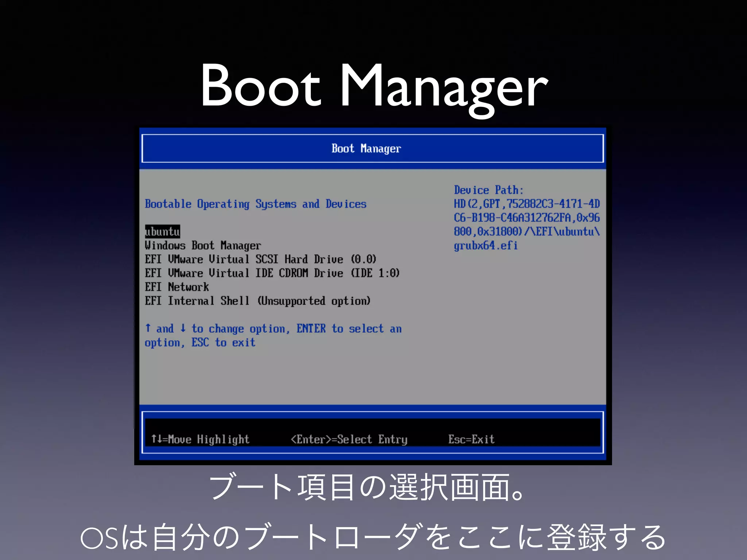
Task: Click 'ENTER to select an' help line
Action: click(349, 329)
